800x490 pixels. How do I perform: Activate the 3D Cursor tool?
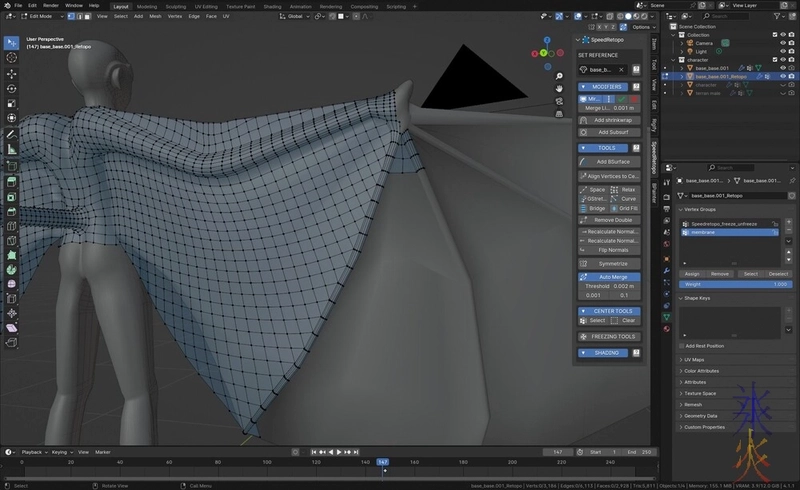(11, 58)
